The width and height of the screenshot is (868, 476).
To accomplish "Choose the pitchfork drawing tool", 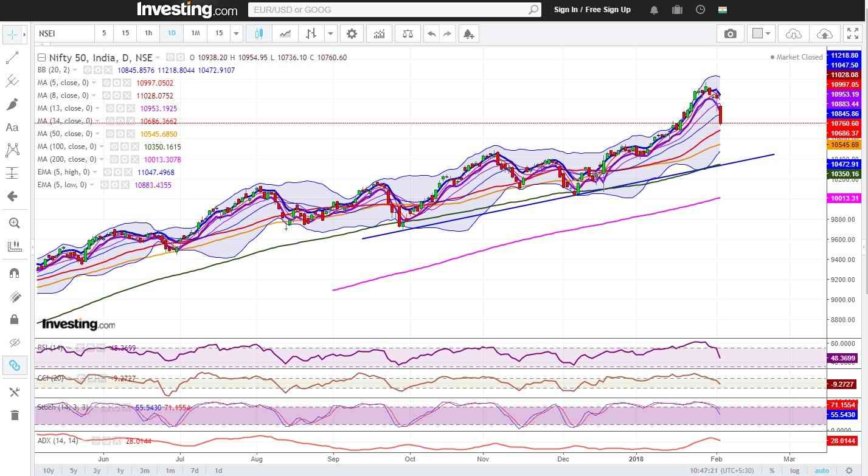I will pos(12,81).
